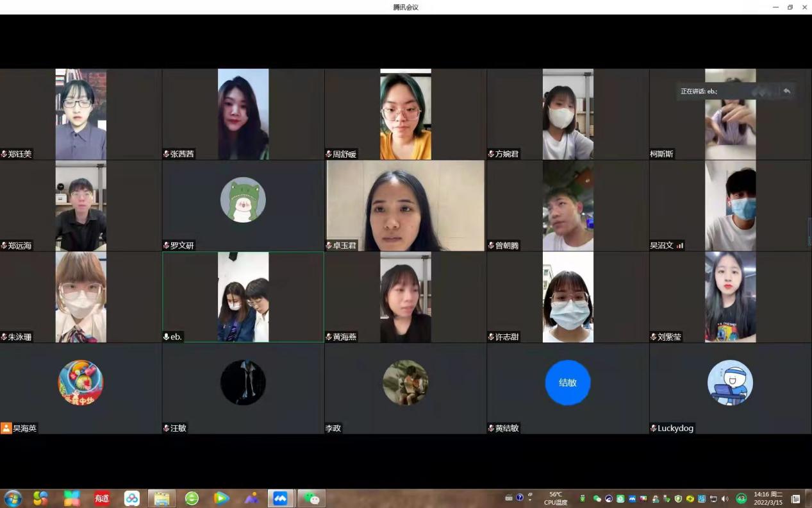Click the host badge icon beside 吴海英
Screen dimensions: 812x508
pos(6,428)
